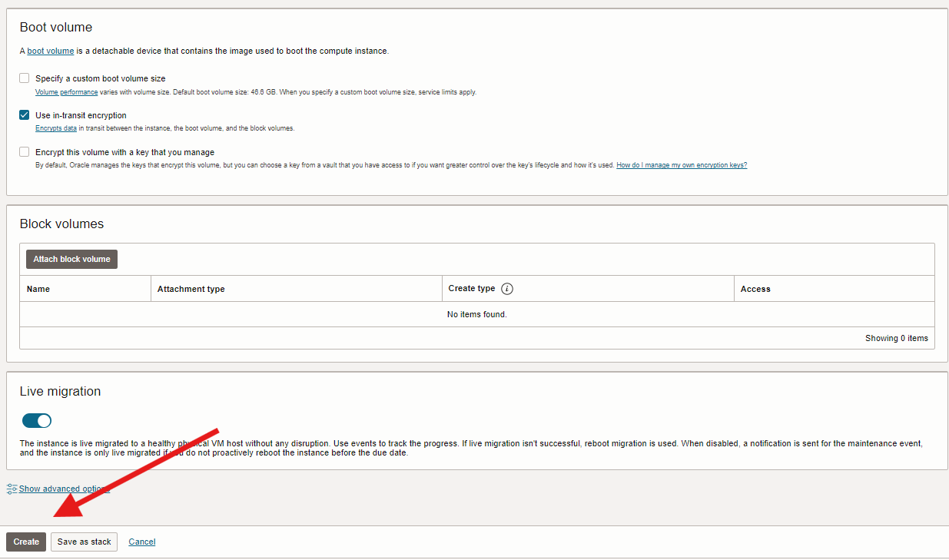This screenshot has height=560, width=949.
Task: Disable the Live migration toggle
Action: click(36, 420)
